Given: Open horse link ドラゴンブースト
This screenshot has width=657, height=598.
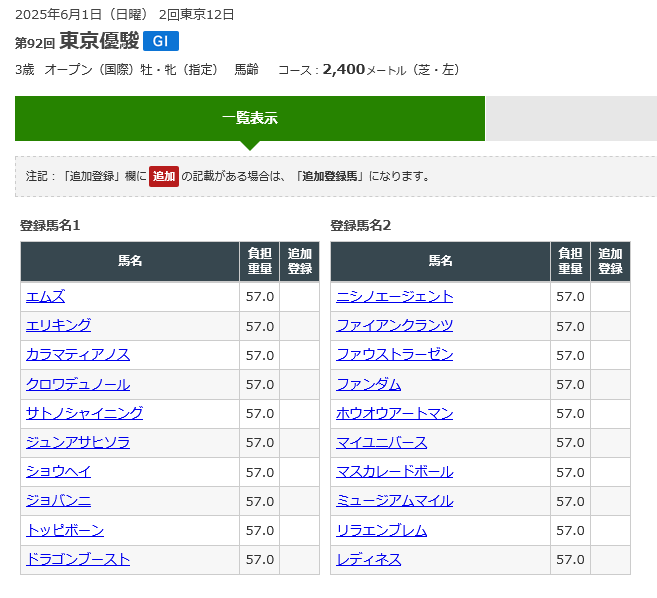Looking at the screenshot, I should coord(78,559).
